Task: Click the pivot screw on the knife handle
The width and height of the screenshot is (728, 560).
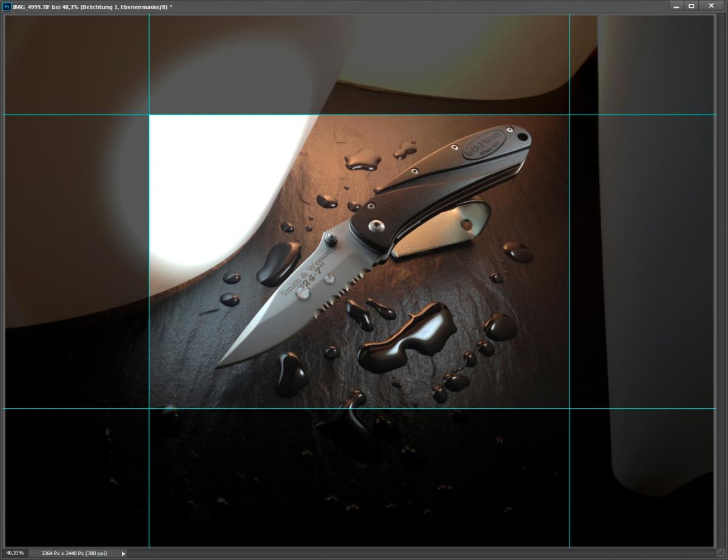Action: [x=375, y=226]
